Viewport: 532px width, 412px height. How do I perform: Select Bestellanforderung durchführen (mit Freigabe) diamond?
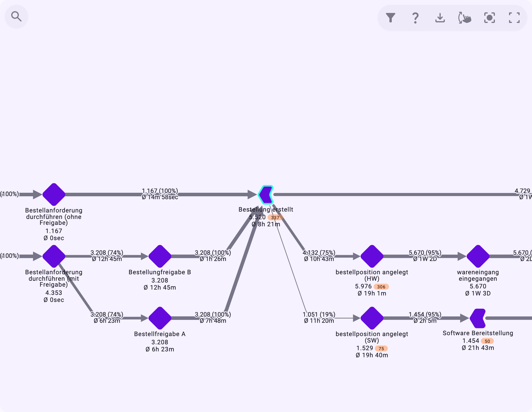54,256
